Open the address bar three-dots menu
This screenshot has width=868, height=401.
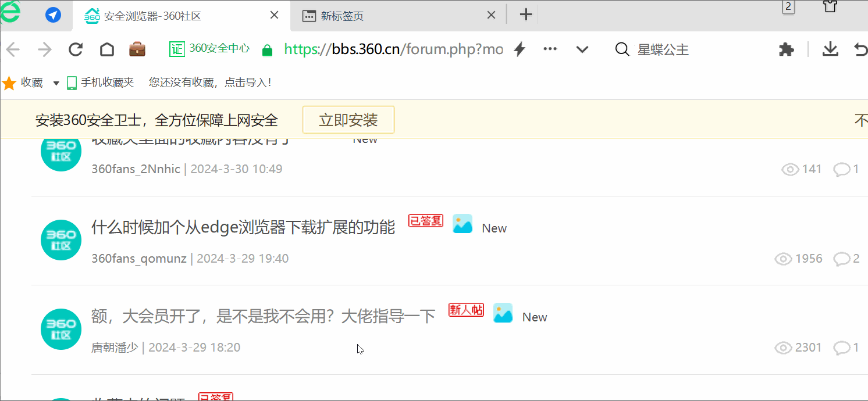point(550,49)
